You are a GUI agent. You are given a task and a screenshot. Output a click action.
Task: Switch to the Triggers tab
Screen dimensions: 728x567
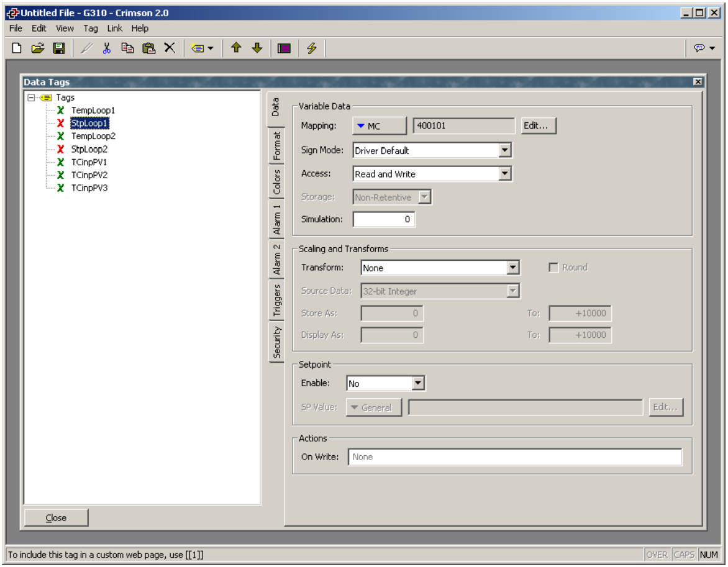point(276,300)
